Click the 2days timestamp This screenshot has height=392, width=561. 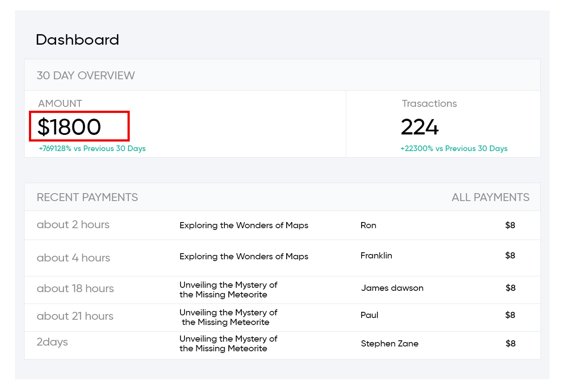click(x=52, y=342)
